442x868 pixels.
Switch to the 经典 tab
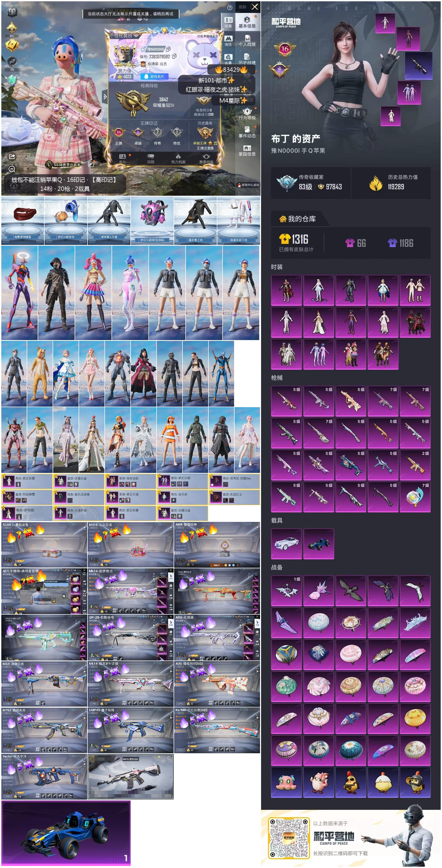[x=228, y=23]
